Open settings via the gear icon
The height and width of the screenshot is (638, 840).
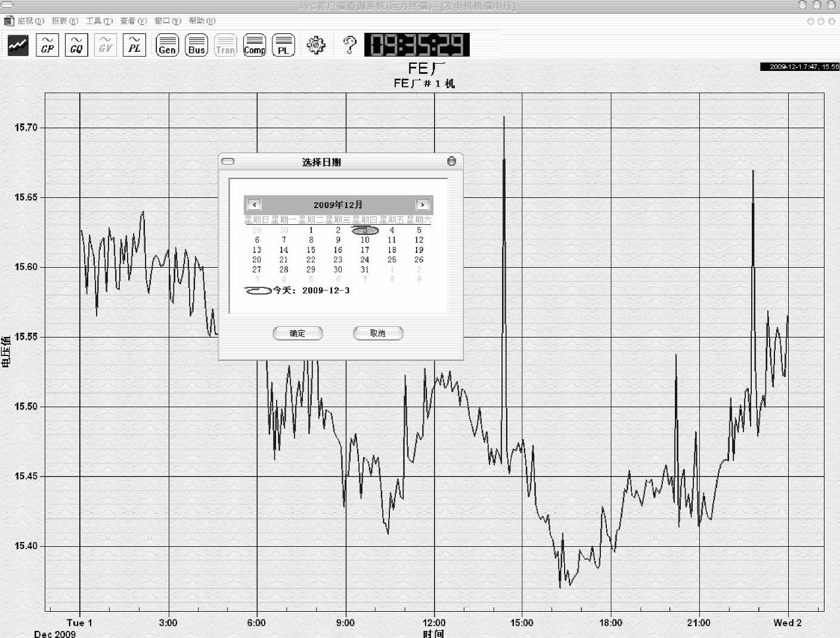click(x=316, y=45)
